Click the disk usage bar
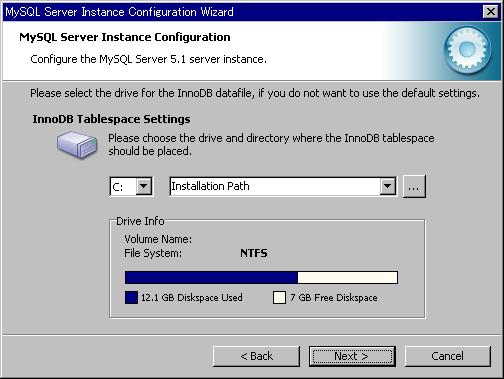This screenshot has width=504, height=379. tap(261, 277)
